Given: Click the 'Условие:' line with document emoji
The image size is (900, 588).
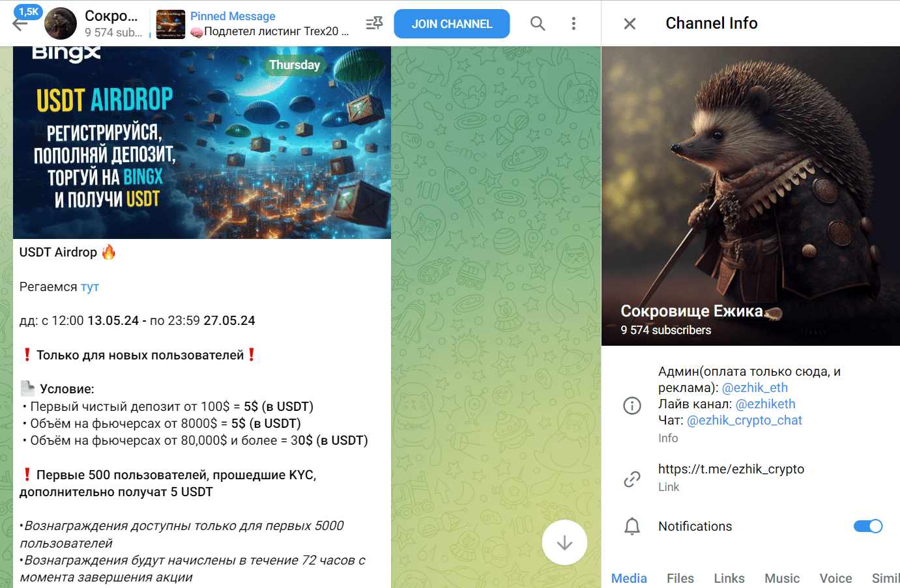Looking at the screenshot, I should pos(57,389).
